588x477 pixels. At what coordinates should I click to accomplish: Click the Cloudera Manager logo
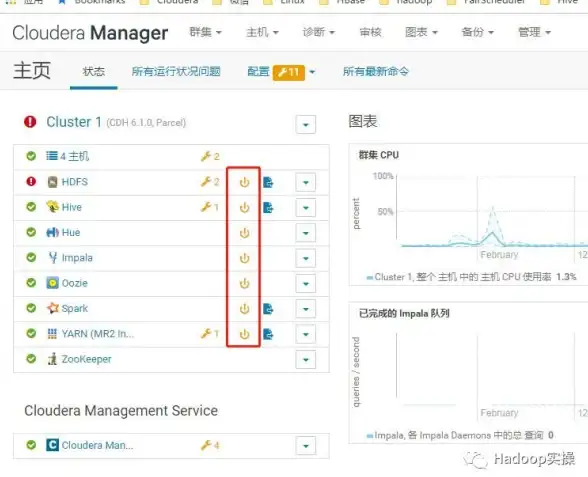pos(90,33)
